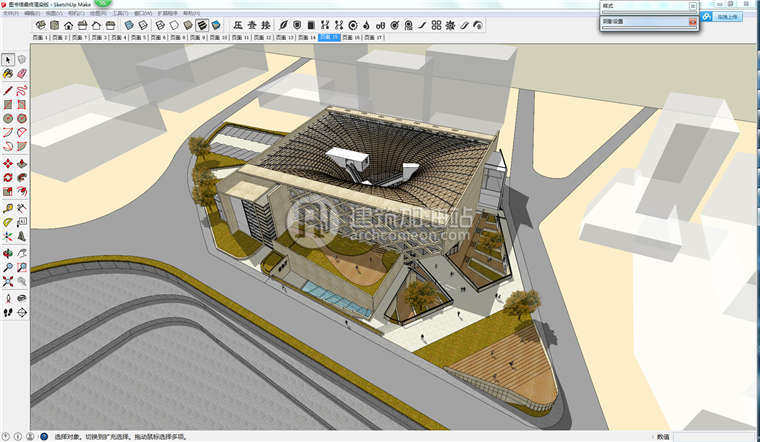The width and height of the screenshot is (760, 442).
Task: Activate the Orbit camera tool
Action: coord(8,253)
